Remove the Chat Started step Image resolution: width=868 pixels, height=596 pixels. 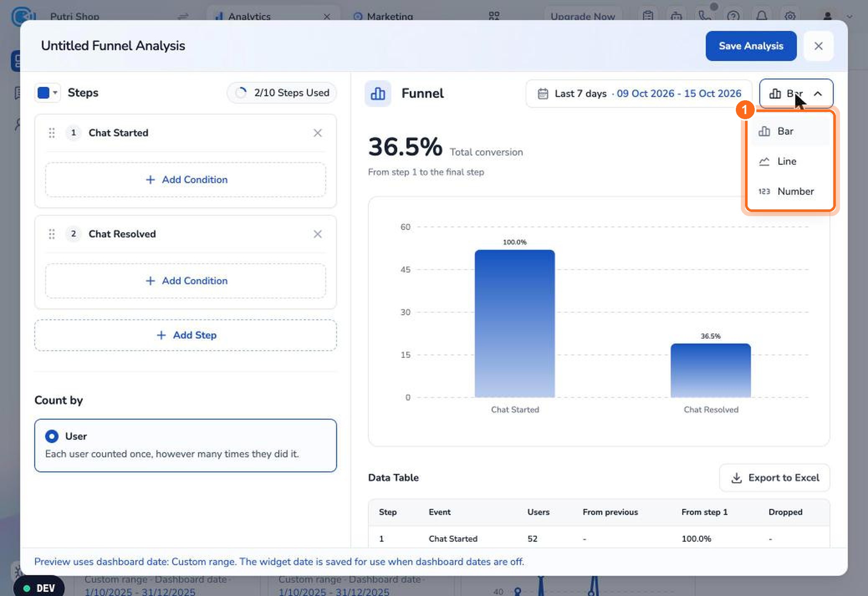[x=317, y=133]
